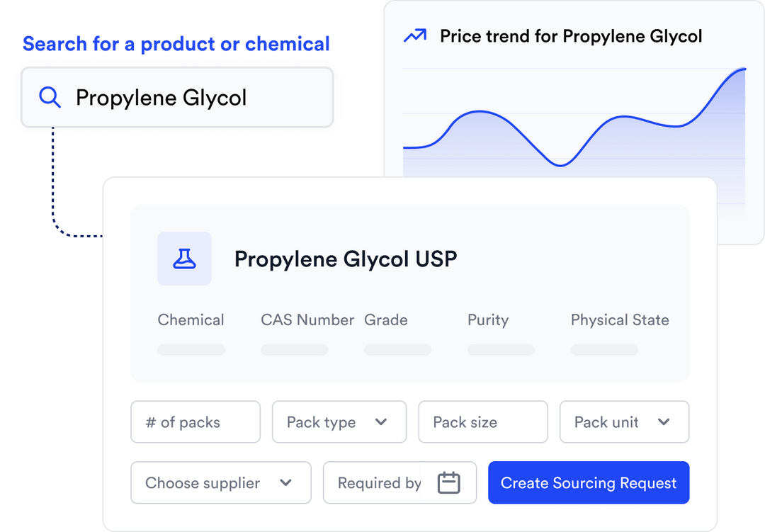Click the price trend arrow icon
Screen dimensions: 765x532
click(x=414, y=34)
